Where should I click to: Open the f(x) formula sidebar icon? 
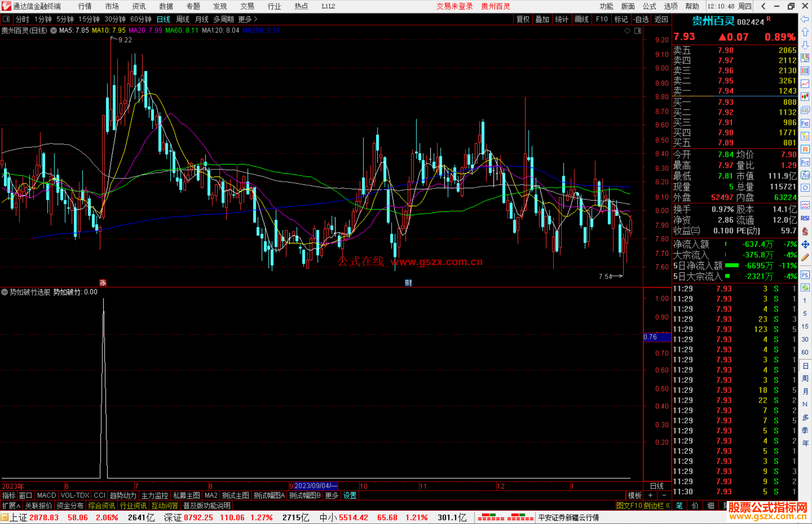pos(805,175)
